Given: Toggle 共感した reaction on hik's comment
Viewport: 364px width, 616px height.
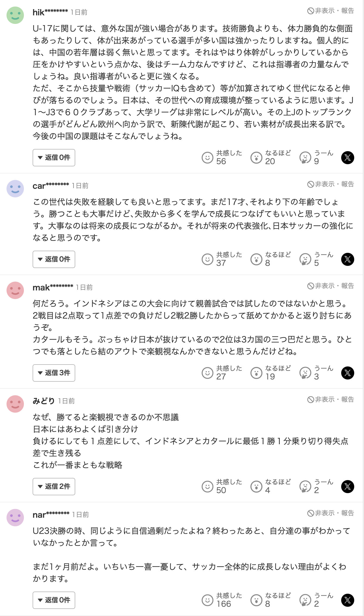Looking at the screenshot, I should click(x=208, y=158).
